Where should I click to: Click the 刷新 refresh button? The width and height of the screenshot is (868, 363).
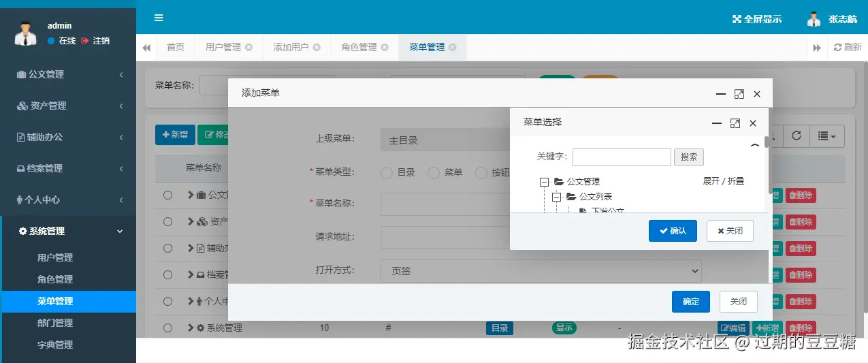coord(848,48)
